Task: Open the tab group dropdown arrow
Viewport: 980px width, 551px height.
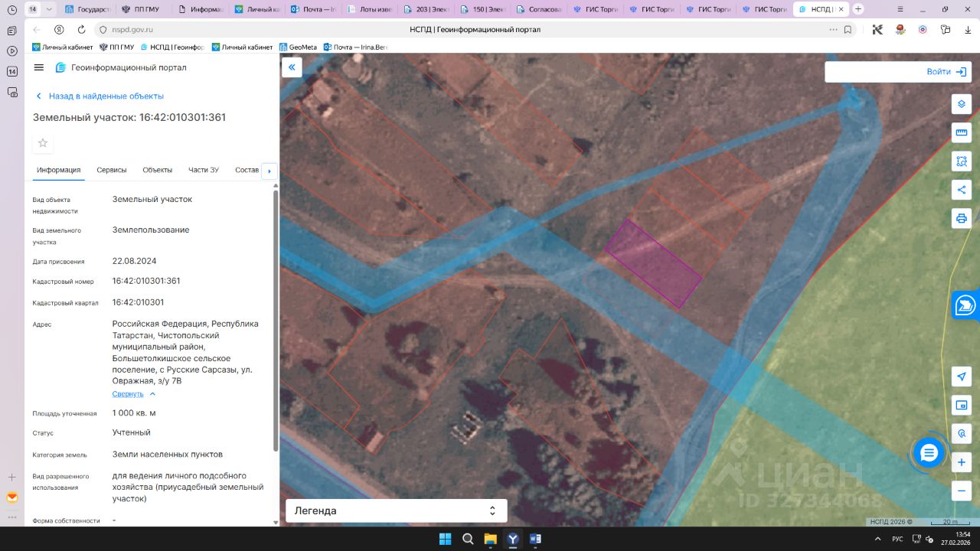Action: [x=50, y=9]
